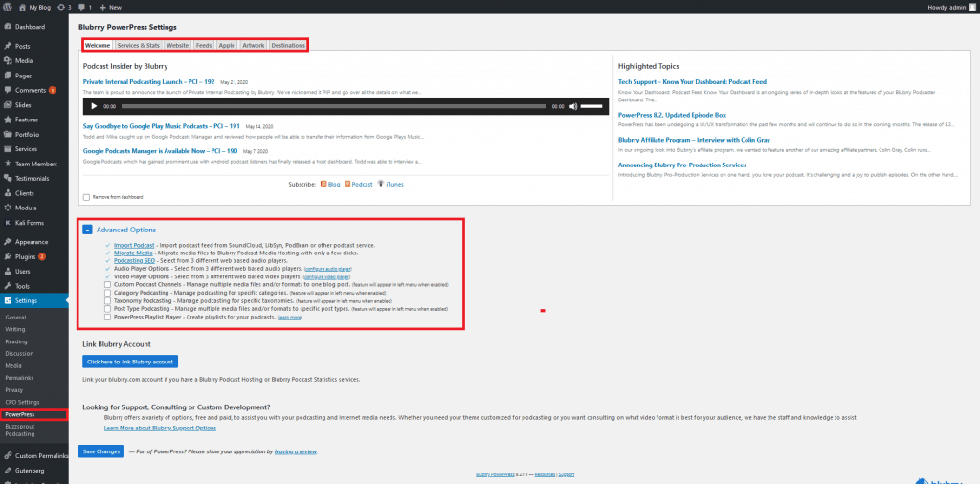Switch to the Apple tab
This screenshot has height=484, width=980.
[227, 46]
